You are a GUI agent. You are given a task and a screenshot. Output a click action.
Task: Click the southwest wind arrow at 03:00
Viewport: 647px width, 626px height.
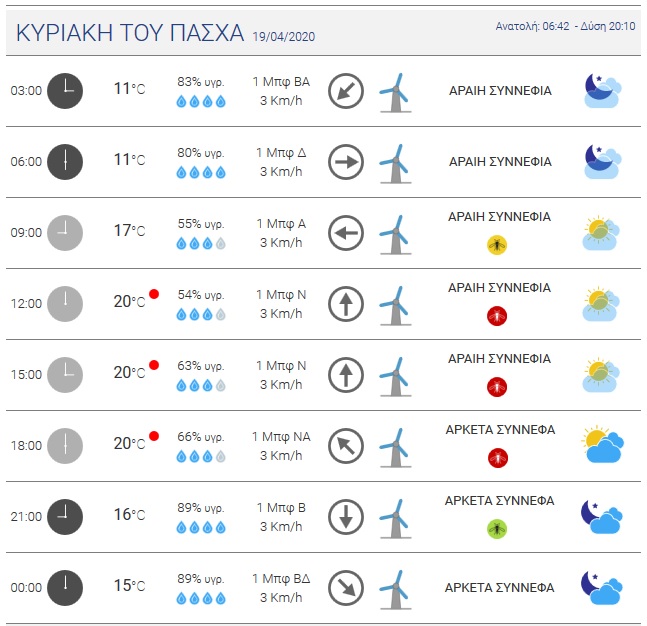(346, 91)
